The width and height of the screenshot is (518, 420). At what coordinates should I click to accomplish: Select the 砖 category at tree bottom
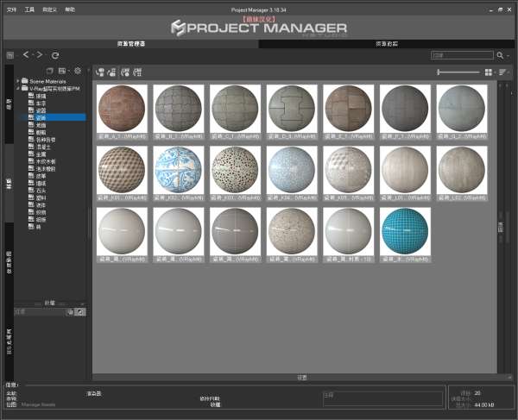[x=38, y=227]
